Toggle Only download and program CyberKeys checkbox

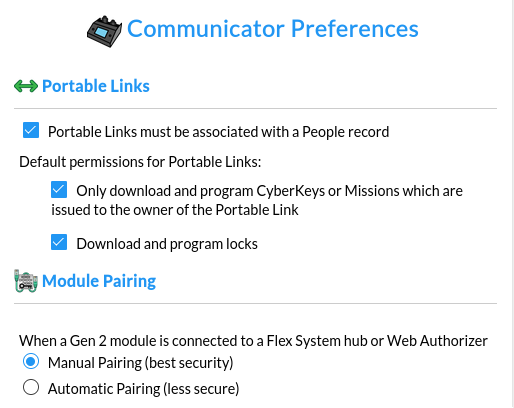(x=59, y=189)
